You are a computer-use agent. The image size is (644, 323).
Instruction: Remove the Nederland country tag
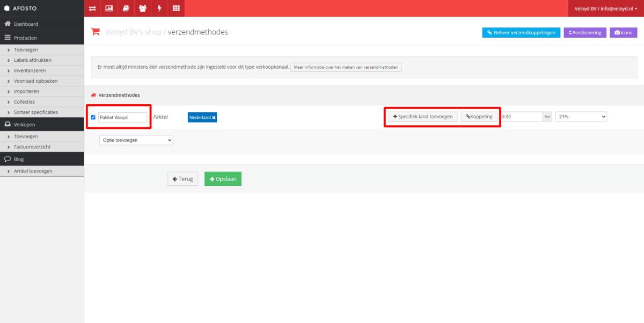click(214, 117)
